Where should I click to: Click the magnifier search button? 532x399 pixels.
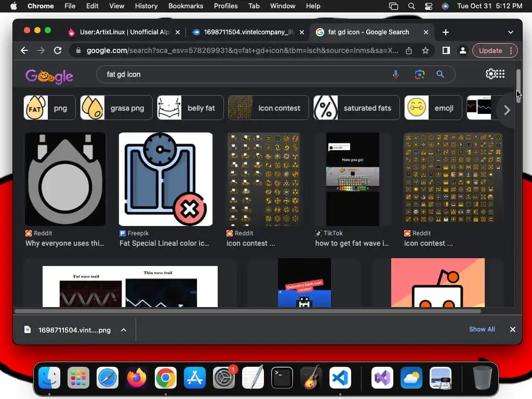click(x=440, y=74)
